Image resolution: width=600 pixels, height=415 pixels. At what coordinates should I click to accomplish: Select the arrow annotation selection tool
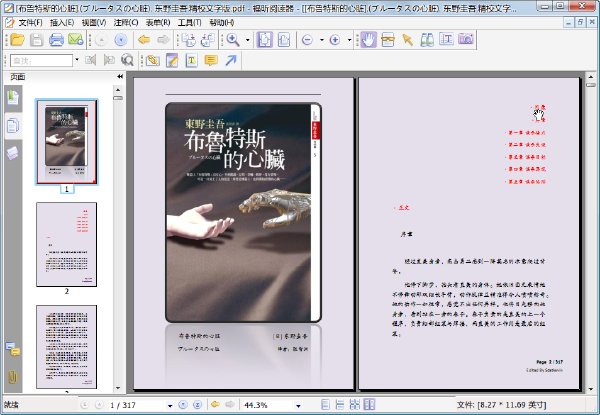coord(408,40)
